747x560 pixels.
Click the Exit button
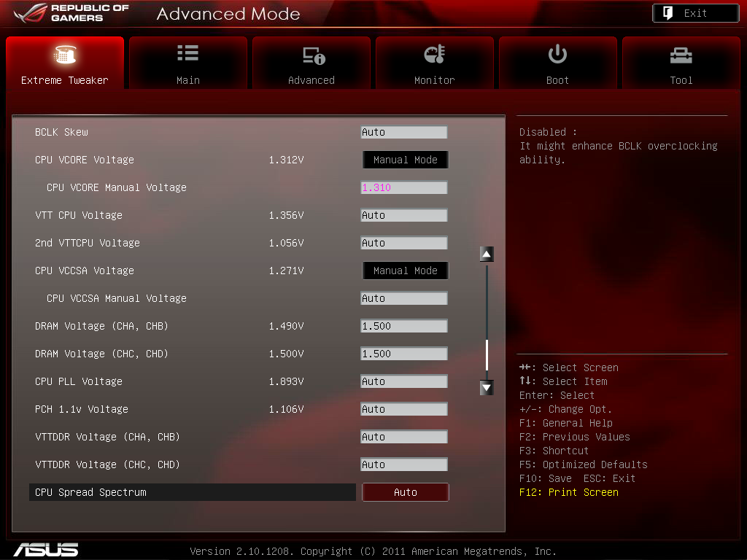pyautogui.click(x=695, y=13)
